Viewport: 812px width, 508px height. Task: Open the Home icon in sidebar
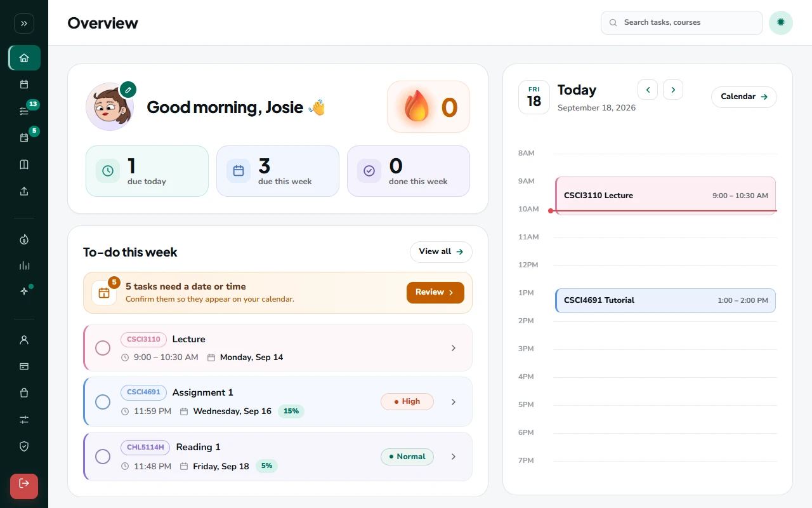pos(24,58)
